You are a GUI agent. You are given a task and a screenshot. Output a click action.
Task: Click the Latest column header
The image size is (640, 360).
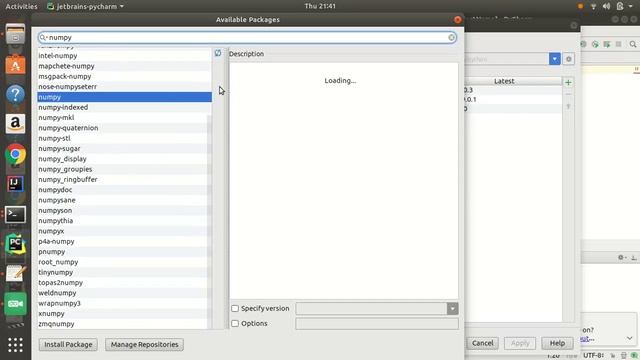click(x=504, y=81)
